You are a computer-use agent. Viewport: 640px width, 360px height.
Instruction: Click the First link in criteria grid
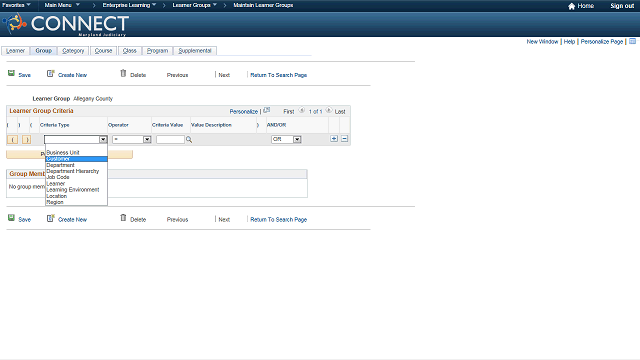point(289,111)
